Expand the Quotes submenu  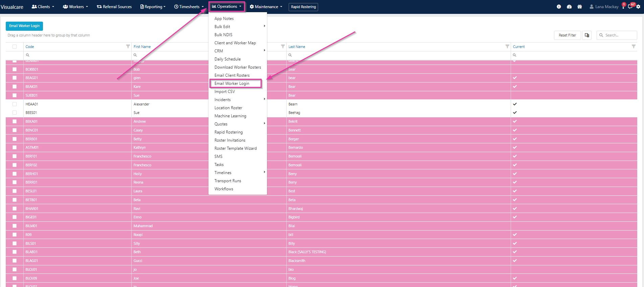(x=238, y=124)
